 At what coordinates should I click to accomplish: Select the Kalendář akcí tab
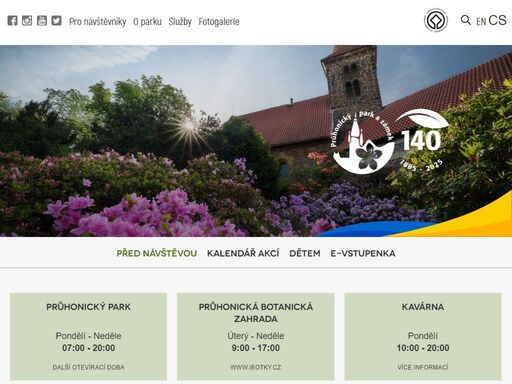coord(243,253)
